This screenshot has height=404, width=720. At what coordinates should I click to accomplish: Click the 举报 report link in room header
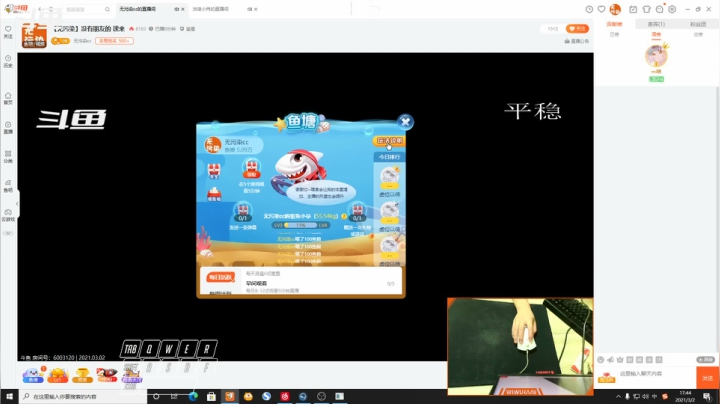pyautogui.click(x=187, y=29)
